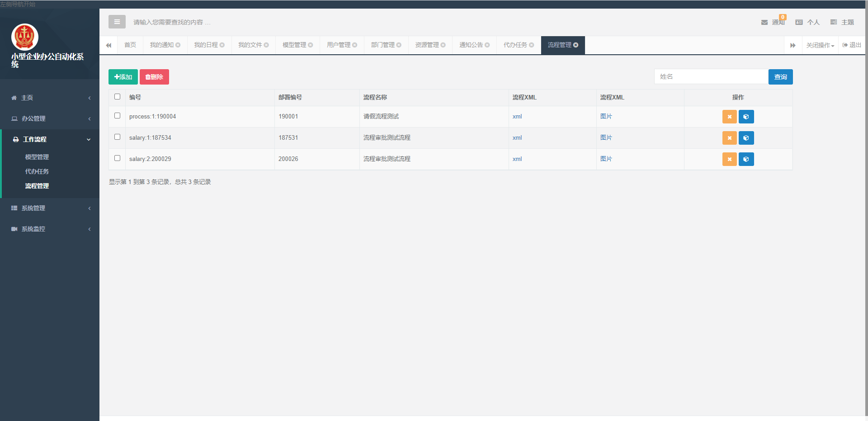Collapse the 工作流程 sidebar menu
This screenshot has height=421, width=868.
[x=50, y=139]
